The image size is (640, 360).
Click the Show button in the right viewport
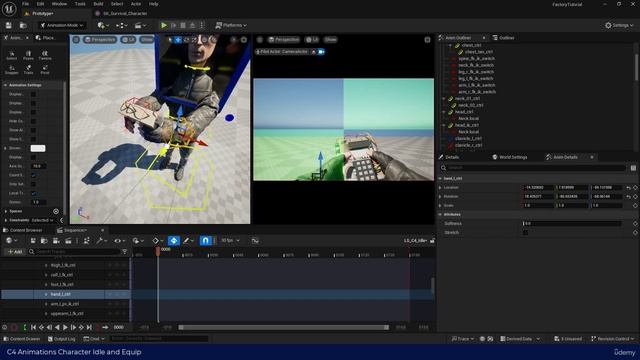click(330, 40)
